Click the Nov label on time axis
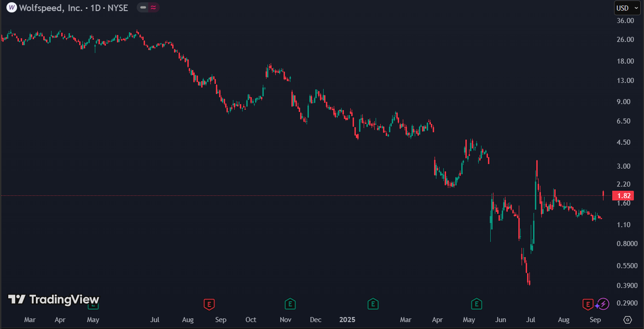This screenshot has height=329, width=644. pyautogui.click(x=286, y=320)
